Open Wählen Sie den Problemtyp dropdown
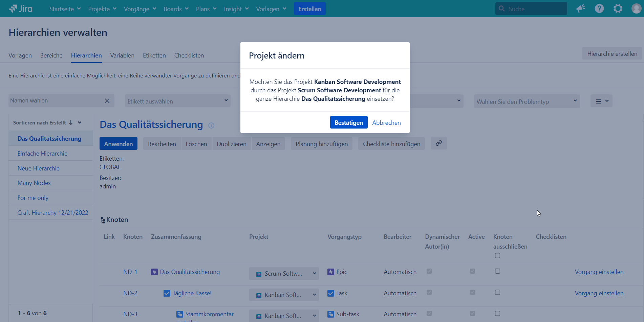Screen dimensions: 644x322 pos(527,101)
